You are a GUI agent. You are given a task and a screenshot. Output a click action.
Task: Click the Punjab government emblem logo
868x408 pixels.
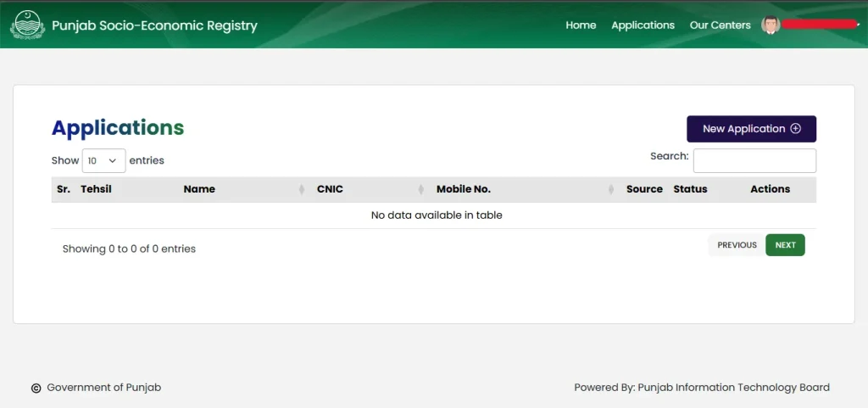(27, 25)
